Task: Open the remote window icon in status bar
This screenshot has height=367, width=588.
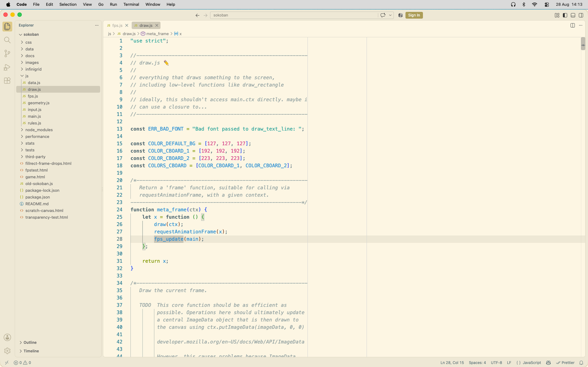Action: tap(6, 363)
